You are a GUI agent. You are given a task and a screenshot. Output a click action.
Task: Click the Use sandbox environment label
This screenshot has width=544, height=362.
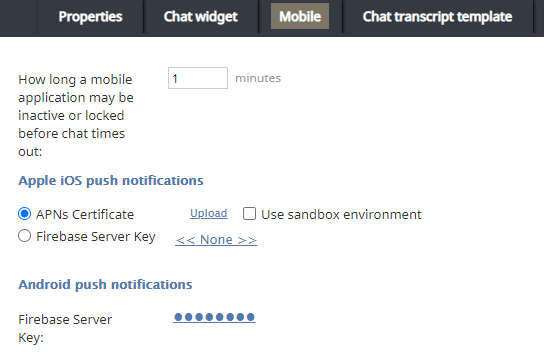[x=341, y=214]
